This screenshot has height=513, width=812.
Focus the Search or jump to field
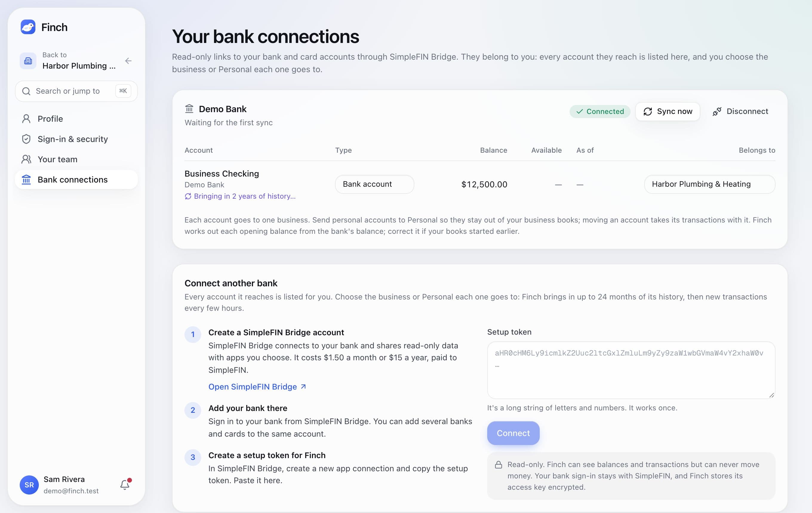[x=76, y=91]
